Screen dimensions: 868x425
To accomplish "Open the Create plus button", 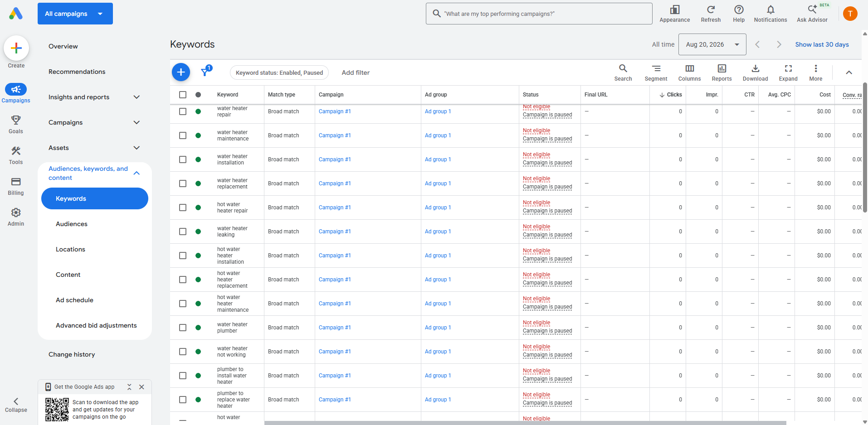I will [x=16, y=48].
